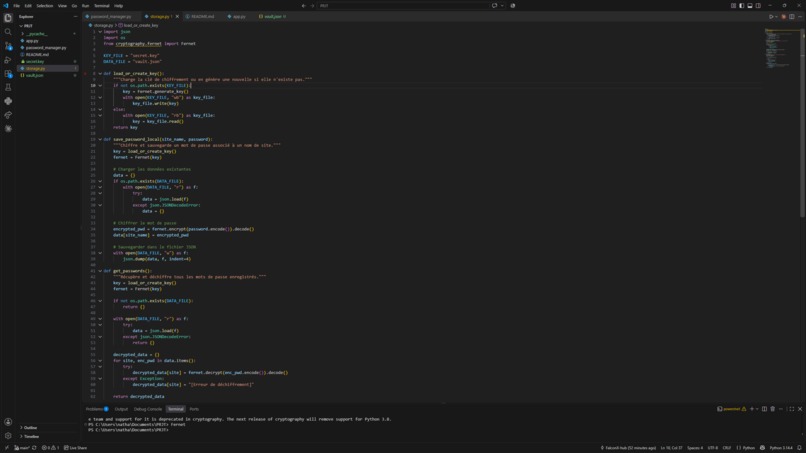Collapse the get_passwords function fold arrow

(100, 271)
